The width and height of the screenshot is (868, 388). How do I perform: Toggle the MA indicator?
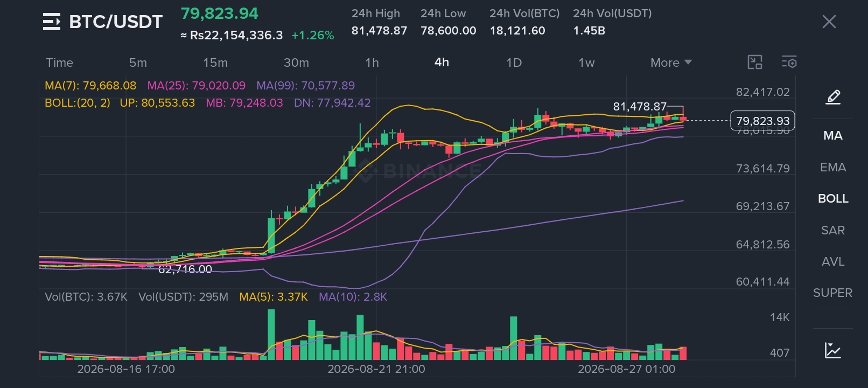(x=833, y=135)
